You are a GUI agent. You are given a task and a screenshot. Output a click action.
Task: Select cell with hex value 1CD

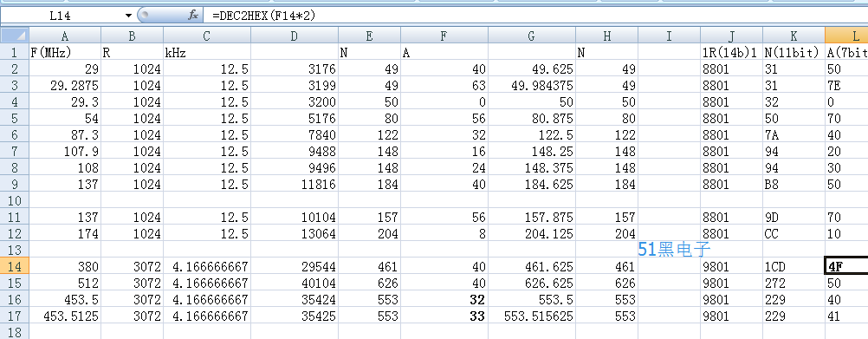(x=794, y=266)
